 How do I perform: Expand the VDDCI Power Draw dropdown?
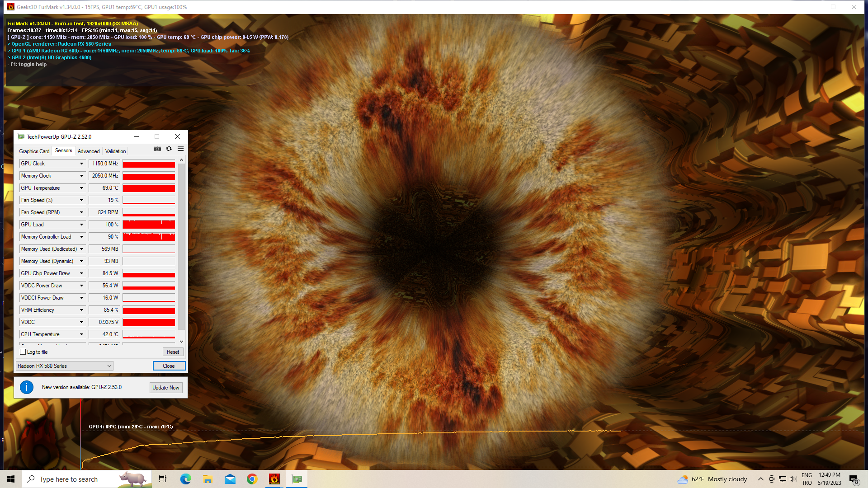(82, 298)
